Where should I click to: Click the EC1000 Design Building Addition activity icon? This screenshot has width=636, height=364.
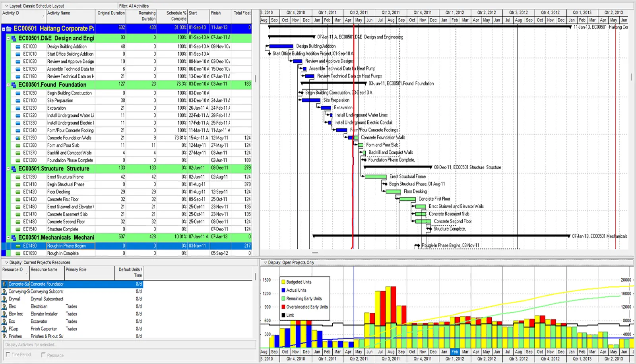point(18,46)
